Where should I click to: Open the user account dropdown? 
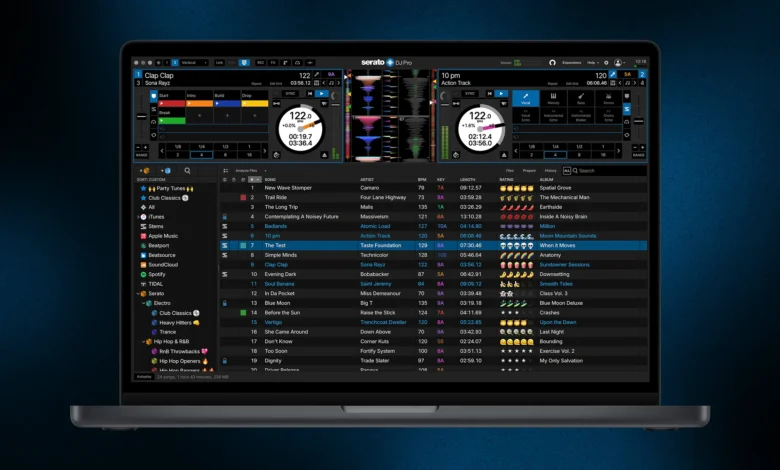[x=619, y=63]
